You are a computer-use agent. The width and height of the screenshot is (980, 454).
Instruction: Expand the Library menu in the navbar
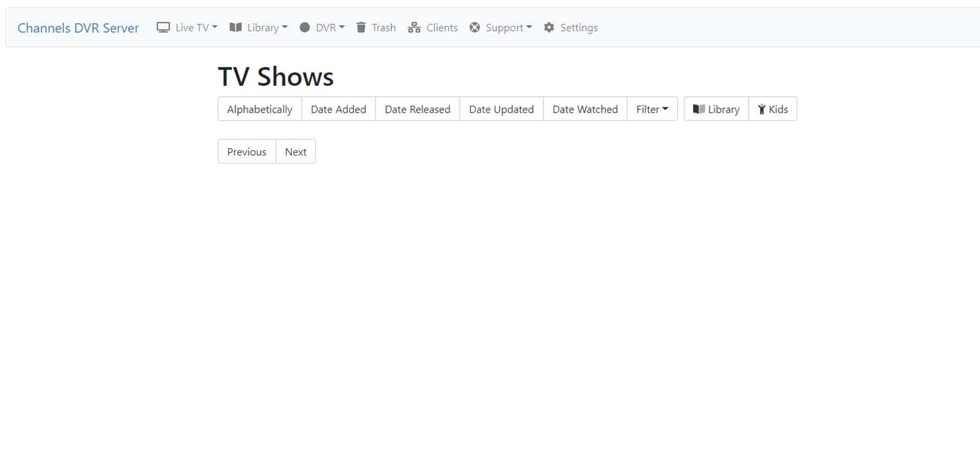tap(259, 28)
